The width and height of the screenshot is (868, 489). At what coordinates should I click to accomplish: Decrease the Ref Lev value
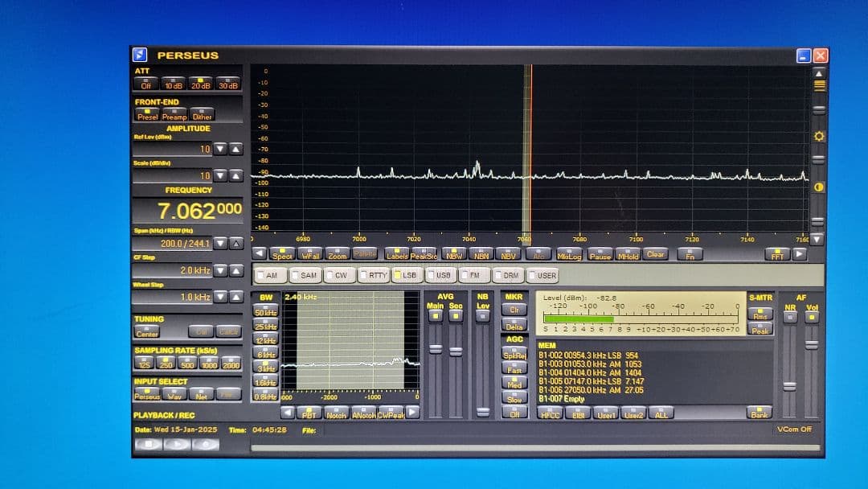(x=219, y=148)
